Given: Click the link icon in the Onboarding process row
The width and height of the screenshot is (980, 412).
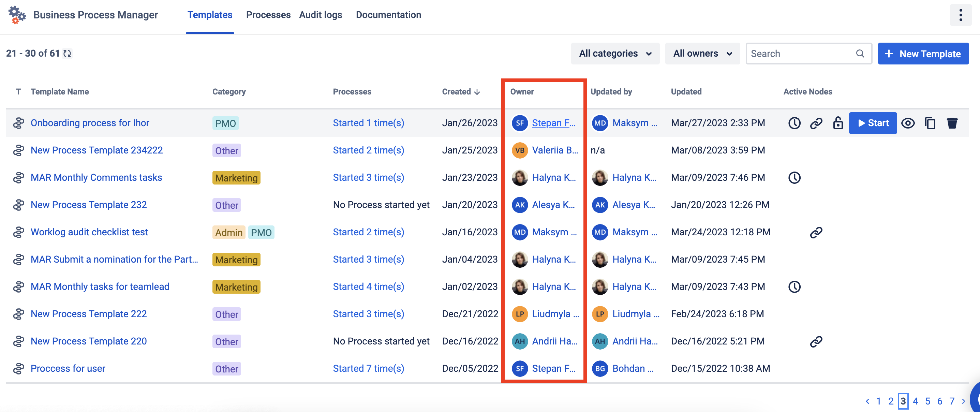Looking at the screenshot, I should click(816, 123).
